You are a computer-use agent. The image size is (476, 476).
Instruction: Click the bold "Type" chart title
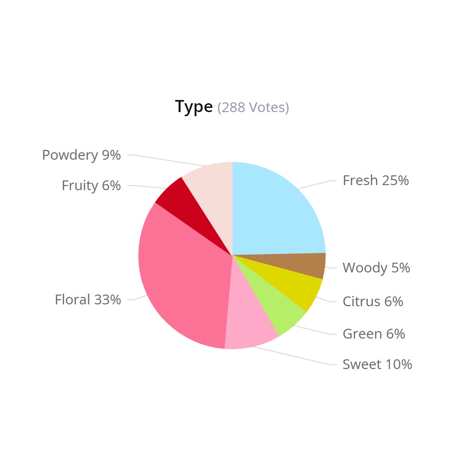point(194,107)
